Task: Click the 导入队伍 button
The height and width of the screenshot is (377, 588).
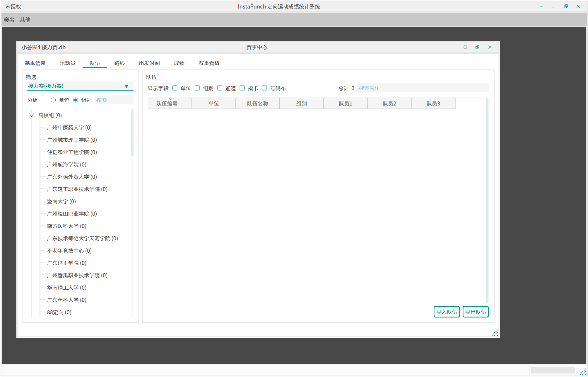Action: [x=447, y=312]
